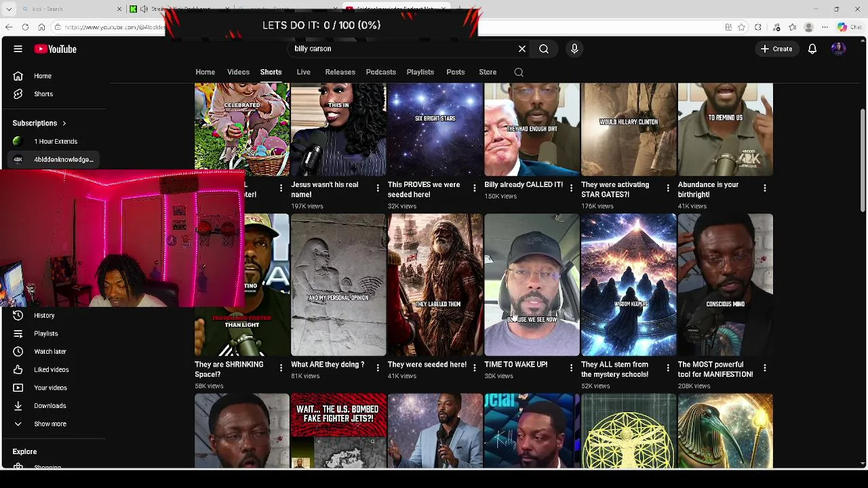This screenshot has height=488, width=868.
Task: Select the channel Shorts tab
Action: (271, 72)
